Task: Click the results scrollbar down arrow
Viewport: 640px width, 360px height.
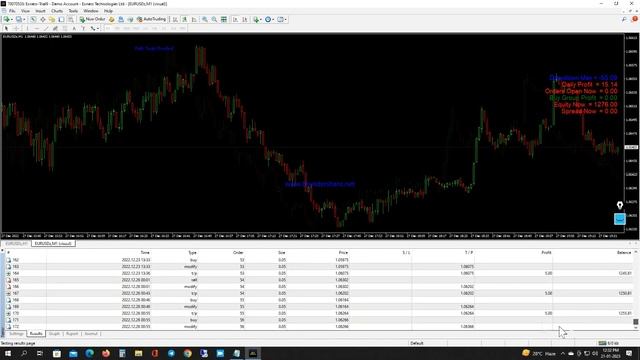Action: [x=636, y=328]
